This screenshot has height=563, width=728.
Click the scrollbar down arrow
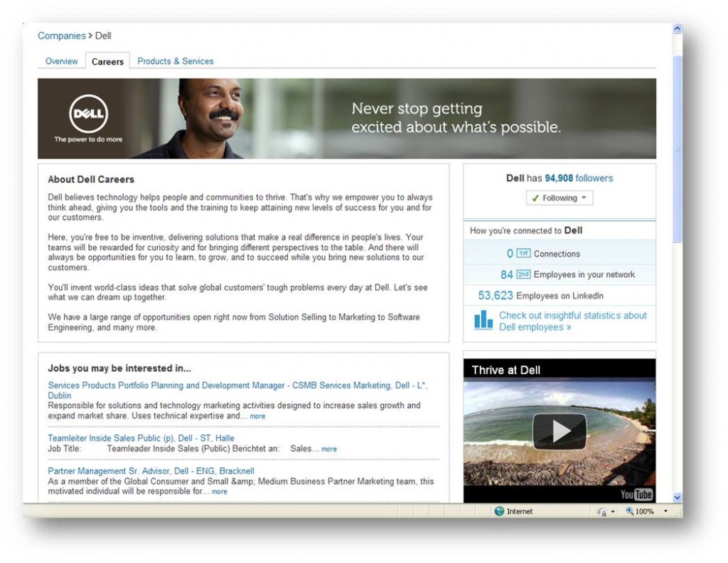pyautogui.click(x=678, y=498)
